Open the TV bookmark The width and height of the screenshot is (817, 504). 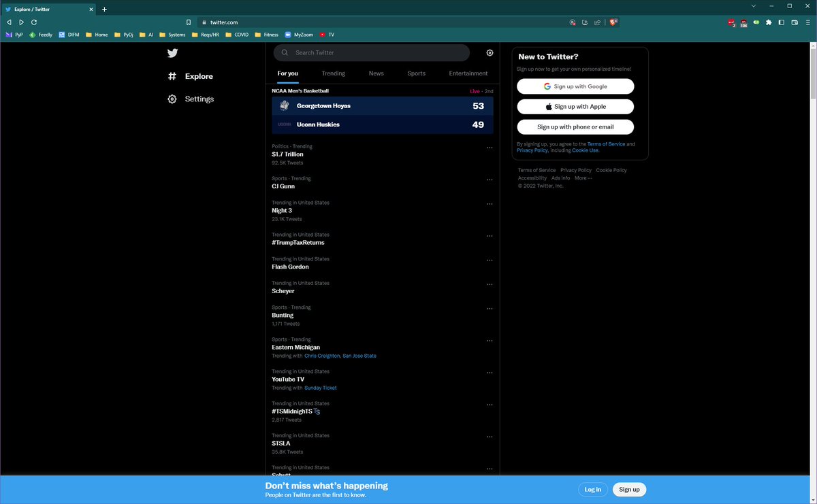(327, 34)
